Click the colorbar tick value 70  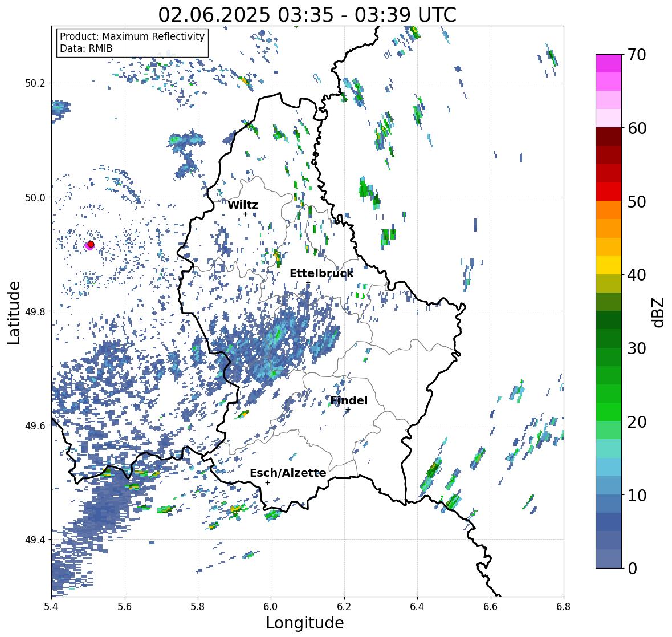637,55
